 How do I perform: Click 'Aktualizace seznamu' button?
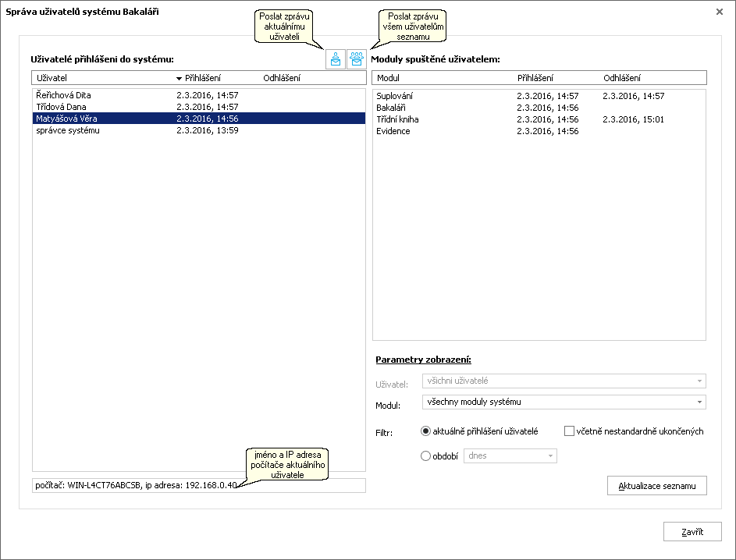(656, 486)
